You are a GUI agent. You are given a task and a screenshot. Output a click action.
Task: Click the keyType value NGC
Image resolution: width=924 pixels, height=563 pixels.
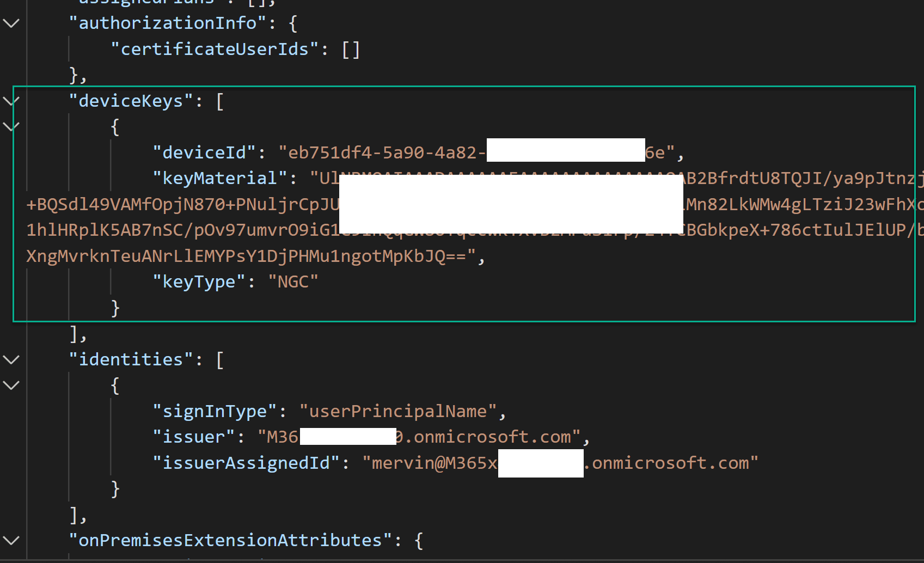tap(293, 281)
